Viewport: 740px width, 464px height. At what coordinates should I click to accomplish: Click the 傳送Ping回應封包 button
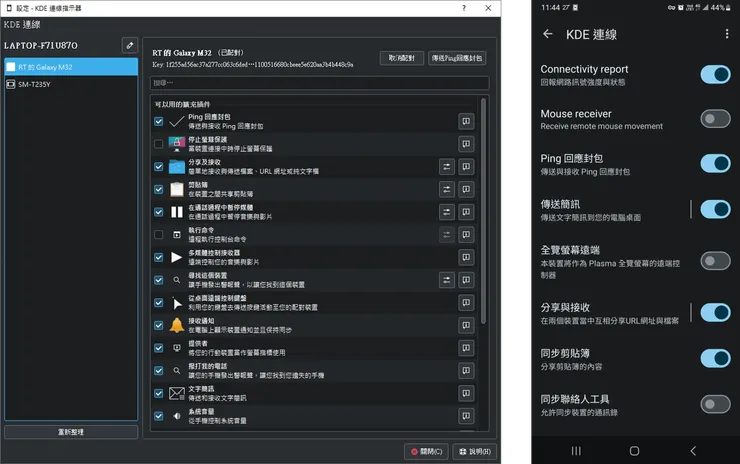point(457,58)
